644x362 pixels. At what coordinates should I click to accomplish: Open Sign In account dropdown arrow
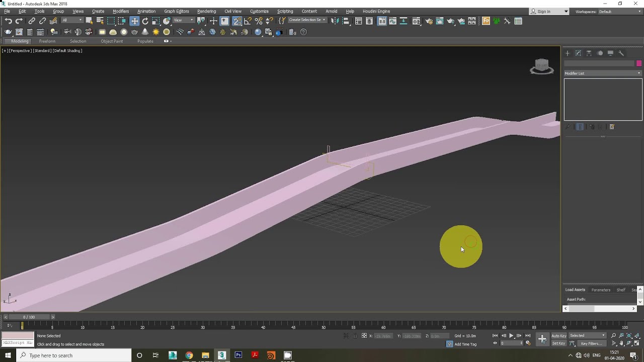coord(566,12)
